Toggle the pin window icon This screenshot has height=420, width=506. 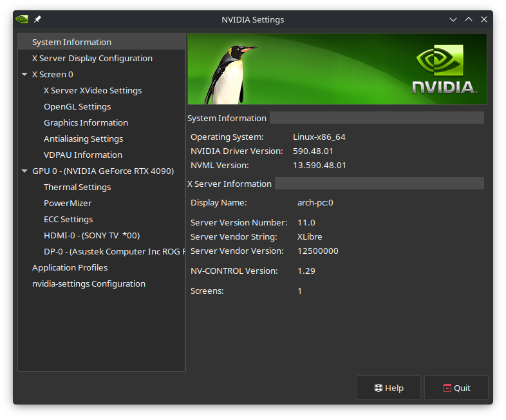37,19
